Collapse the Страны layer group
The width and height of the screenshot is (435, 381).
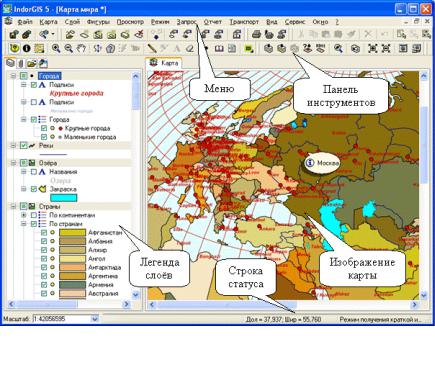(13, 207)
